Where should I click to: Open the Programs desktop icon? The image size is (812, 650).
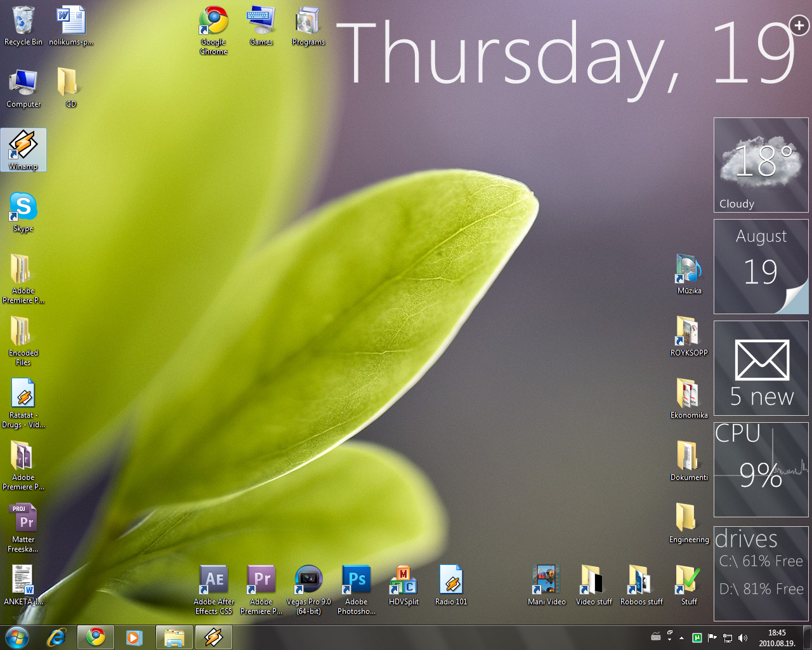point(308,26)
